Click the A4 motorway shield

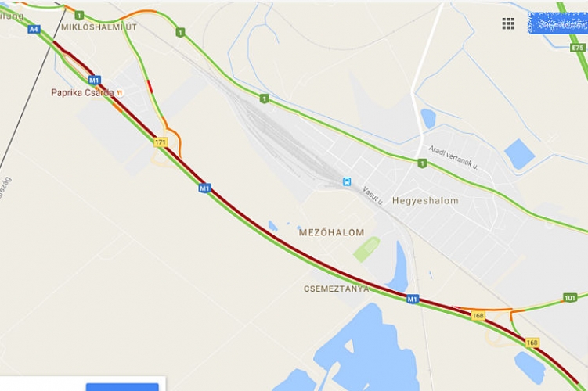click(x=34, y=29)
